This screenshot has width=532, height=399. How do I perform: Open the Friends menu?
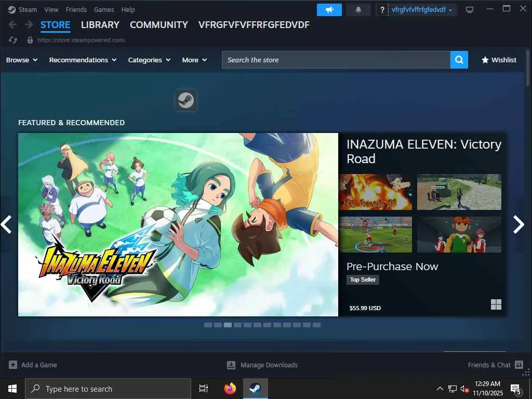pos(76,10)
